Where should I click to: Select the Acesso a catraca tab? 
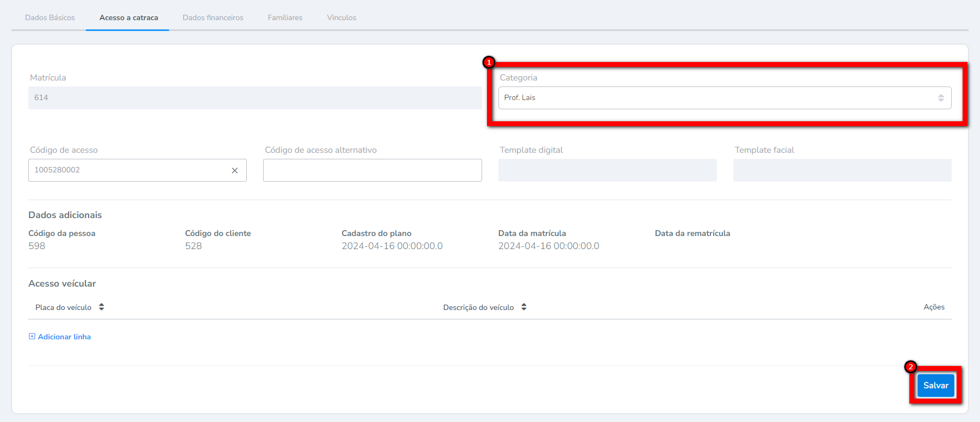coord(129,17)
